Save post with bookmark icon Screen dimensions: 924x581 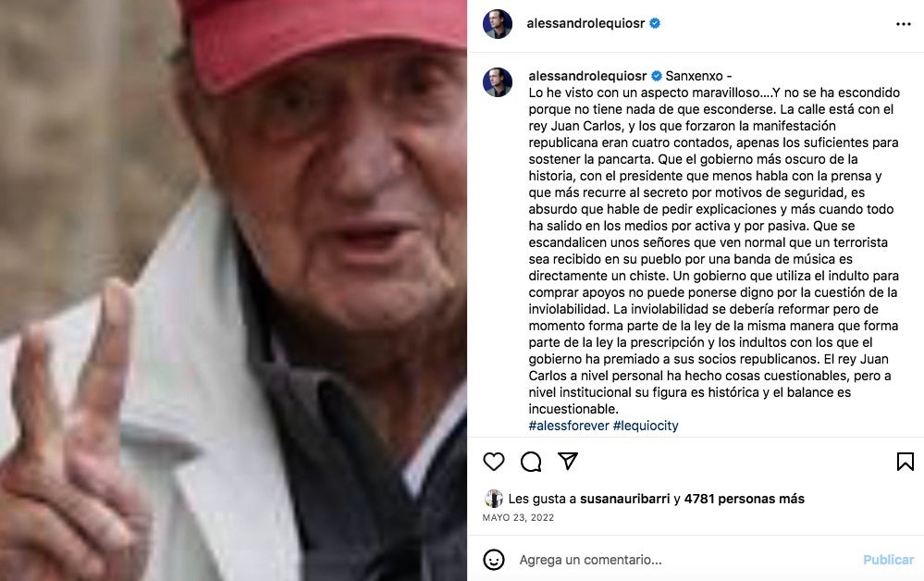[906, 462]
